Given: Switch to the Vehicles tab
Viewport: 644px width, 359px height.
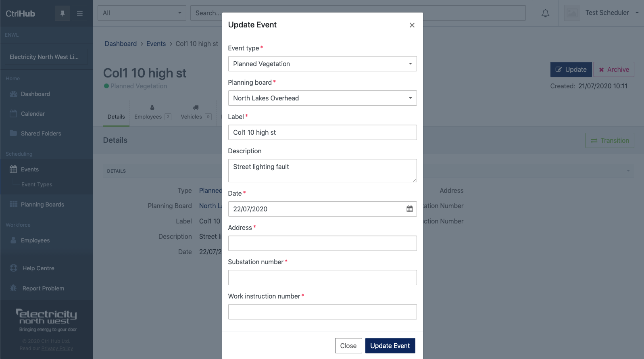Looking at the screenshot, I should pyautogui.click(x=196, y=113).
